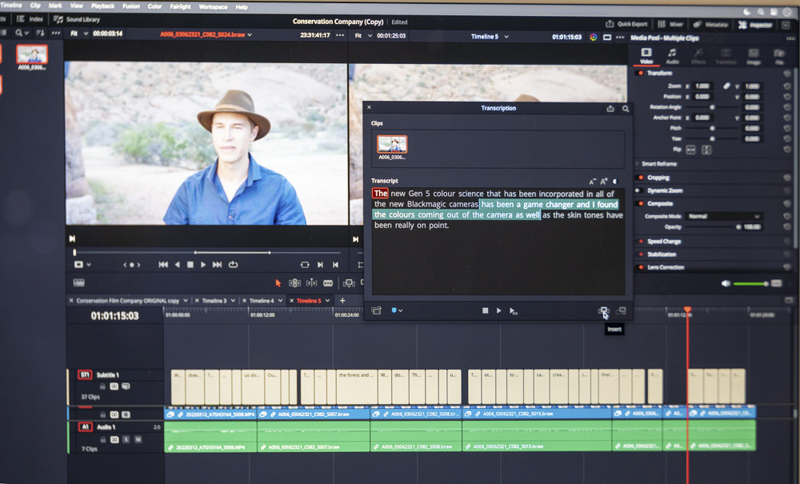Select the Inspector Image tab

(753, 57)
